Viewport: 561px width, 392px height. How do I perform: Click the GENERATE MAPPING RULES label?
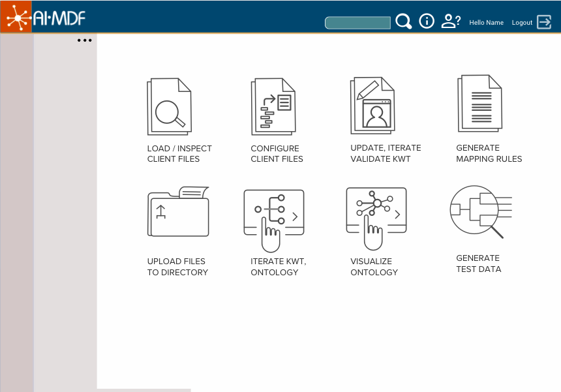pos(489,153)
